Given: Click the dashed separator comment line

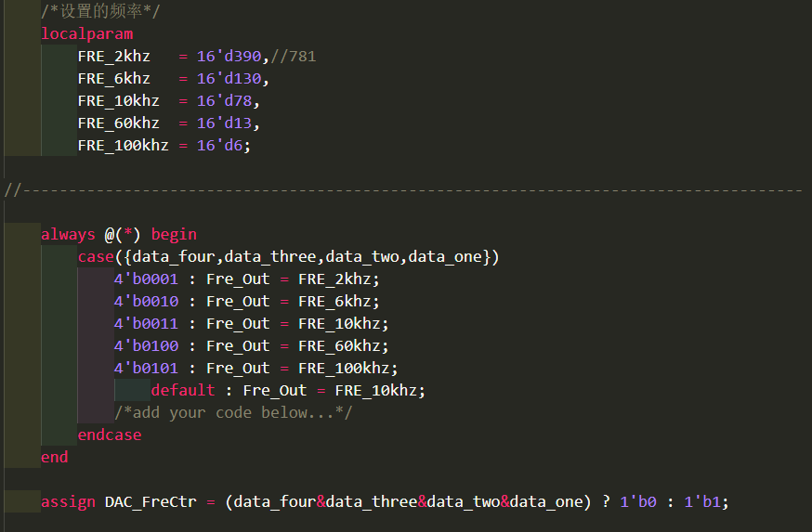Looking at the screenshot, I should click(403, 190).
